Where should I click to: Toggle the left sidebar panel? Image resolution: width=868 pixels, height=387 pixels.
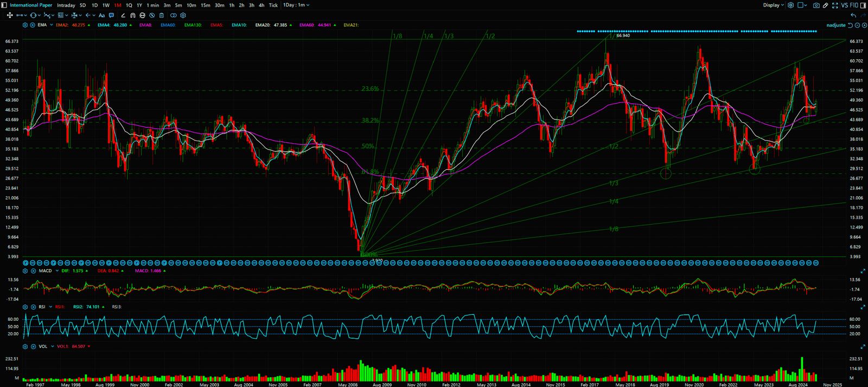[4, 5]
